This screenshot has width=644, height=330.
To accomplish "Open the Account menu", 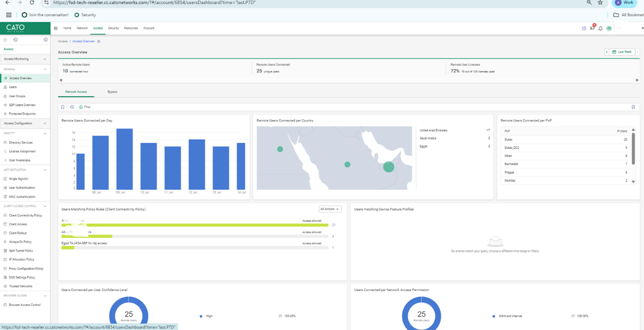I will (149, 28).
